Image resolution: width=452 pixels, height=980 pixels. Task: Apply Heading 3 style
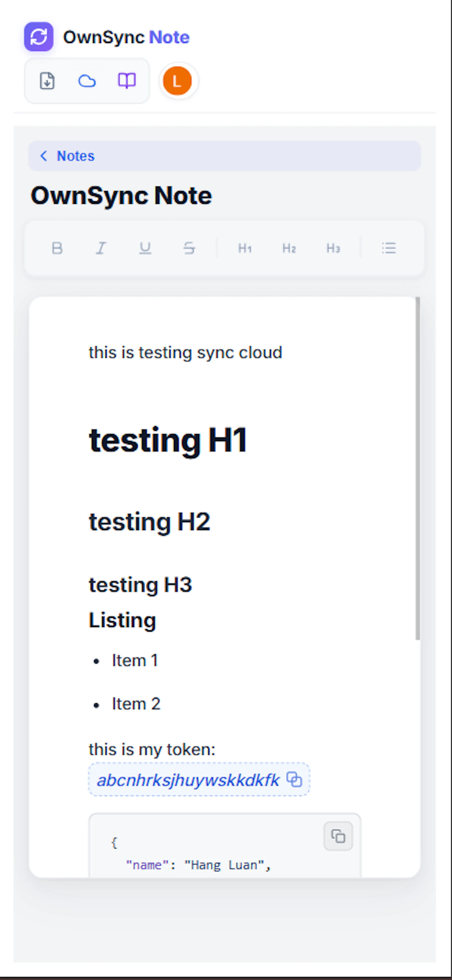click(333, 248)
